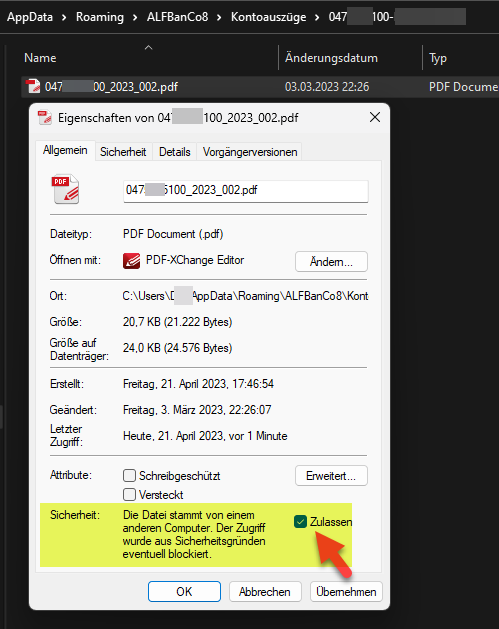The height and width of the screenshot is (629, 499).
Task: Open the ALFBanCo8 breadcrumb folder
Action: coord(177,17)
